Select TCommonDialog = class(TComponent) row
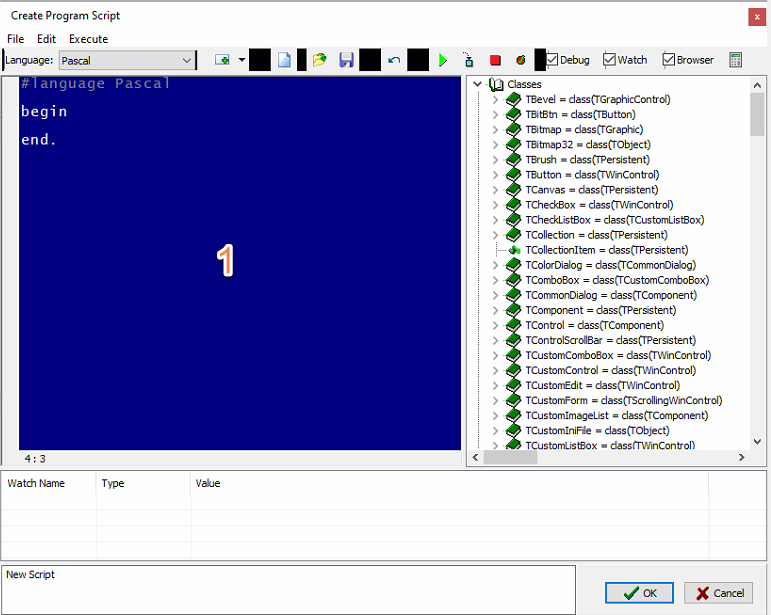The width and height of the screenshot is (771, 615). tap(611, 295)
